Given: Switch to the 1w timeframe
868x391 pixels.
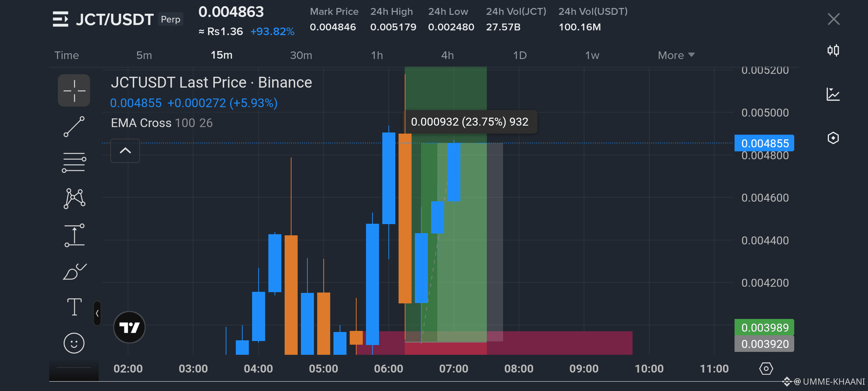Looking at the screenshot, I should coord(592,55).
